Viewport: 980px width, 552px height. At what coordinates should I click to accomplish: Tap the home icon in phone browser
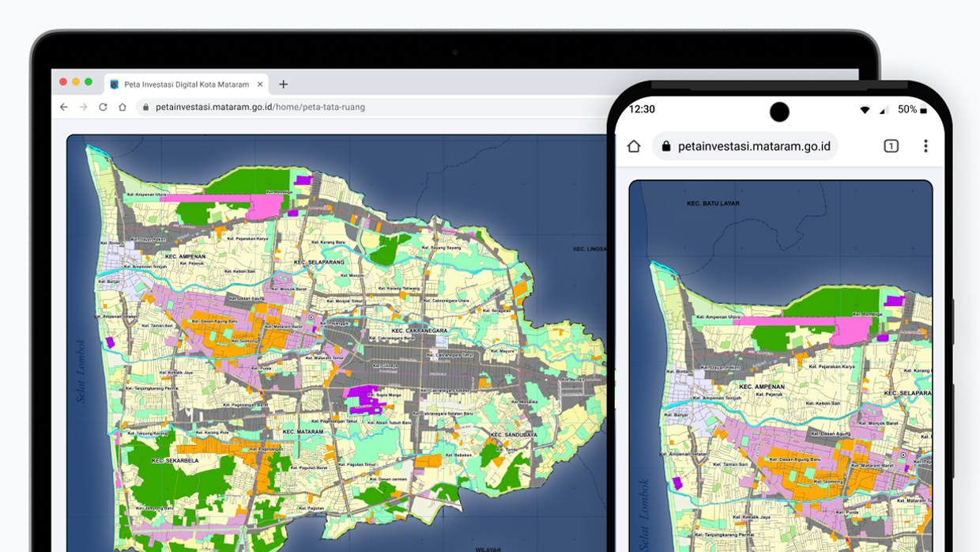click(634, 146)
